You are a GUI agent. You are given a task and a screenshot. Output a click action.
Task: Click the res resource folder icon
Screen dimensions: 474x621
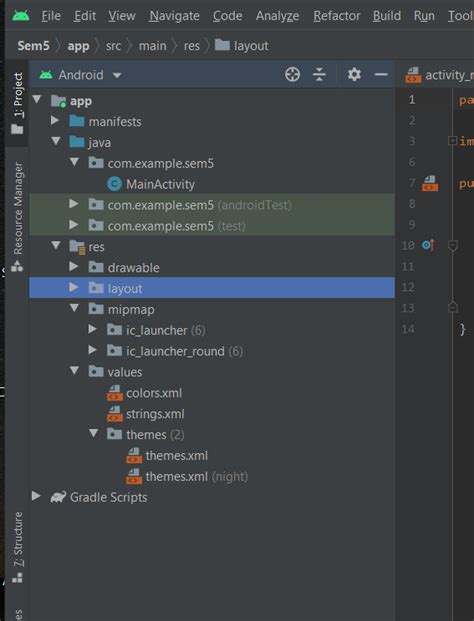tap(77, 247)
